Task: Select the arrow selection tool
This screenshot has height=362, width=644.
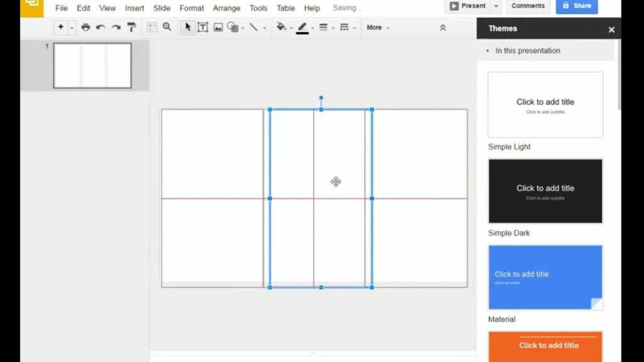Action: [187, 27]
